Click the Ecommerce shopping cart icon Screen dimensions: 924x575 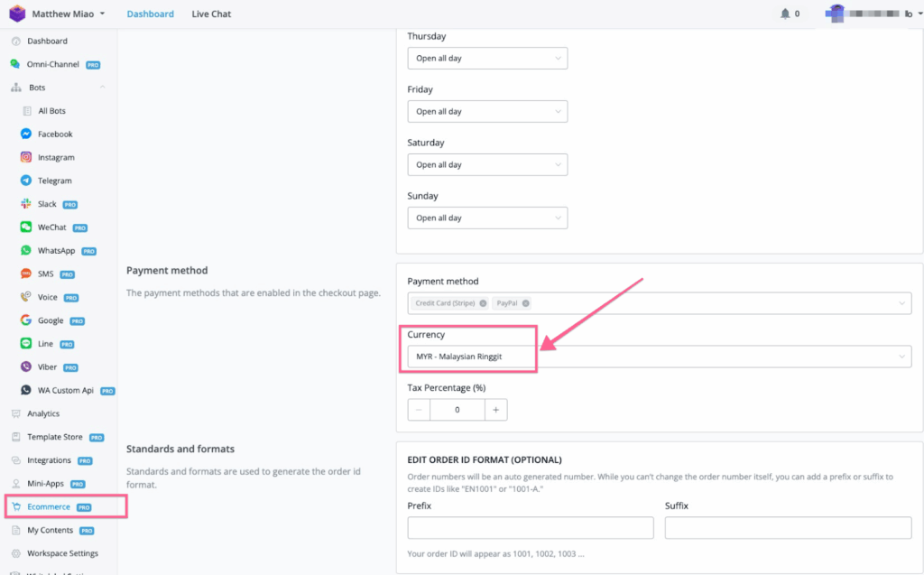[16, 507]
